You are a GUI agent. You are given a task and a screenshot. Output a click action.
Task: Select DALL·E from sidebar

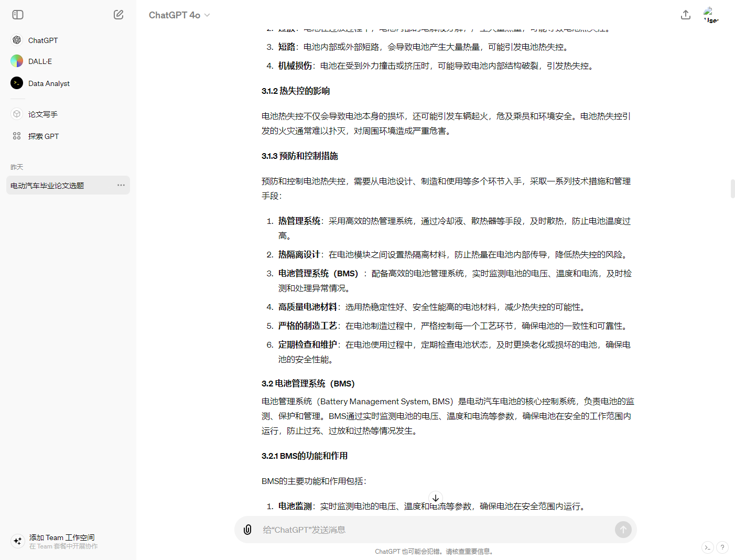pos(40,61)
